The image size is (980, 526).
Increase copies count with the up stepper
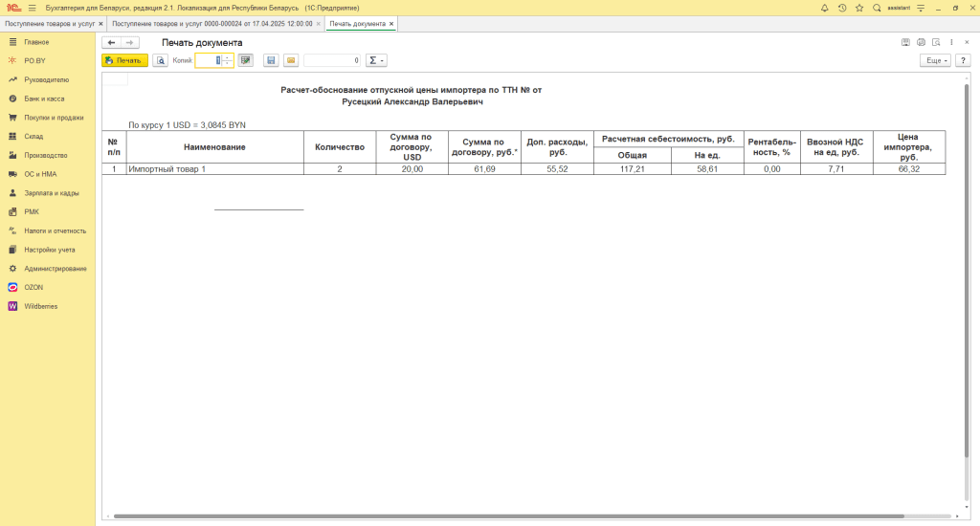(228, 57)
